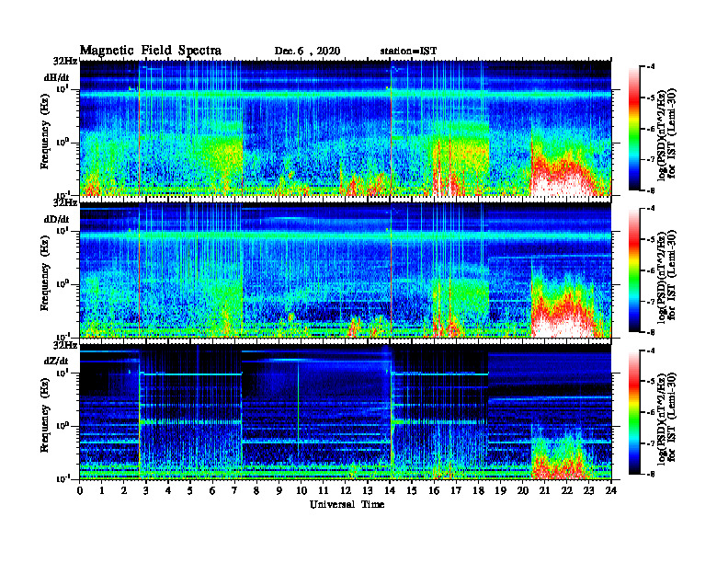Click the 10^0 frequency tick of dZ/dt panel
This screenshot has width=728, height=563.
[x=62, y=426]
